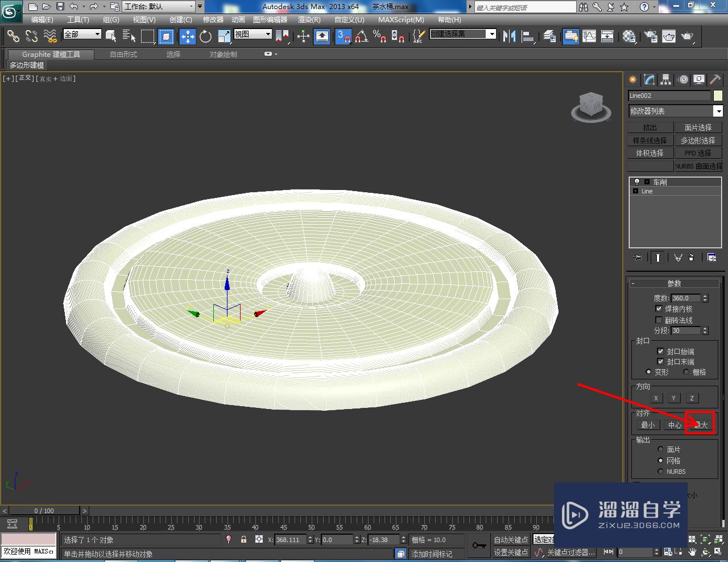Open the 视图 reference coordinate dropdown

point(253,34)
